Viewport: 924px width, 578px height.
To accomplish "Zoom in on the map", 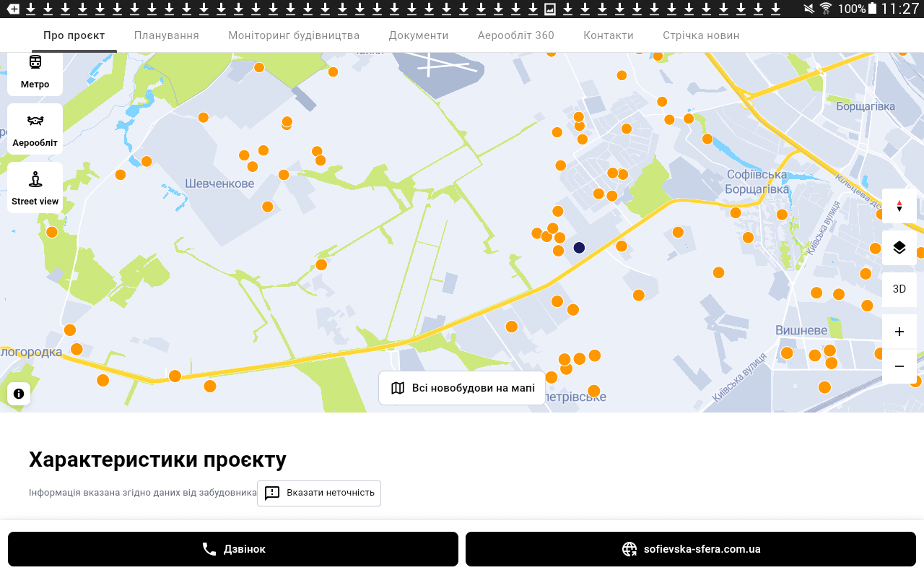I will 899,332.
